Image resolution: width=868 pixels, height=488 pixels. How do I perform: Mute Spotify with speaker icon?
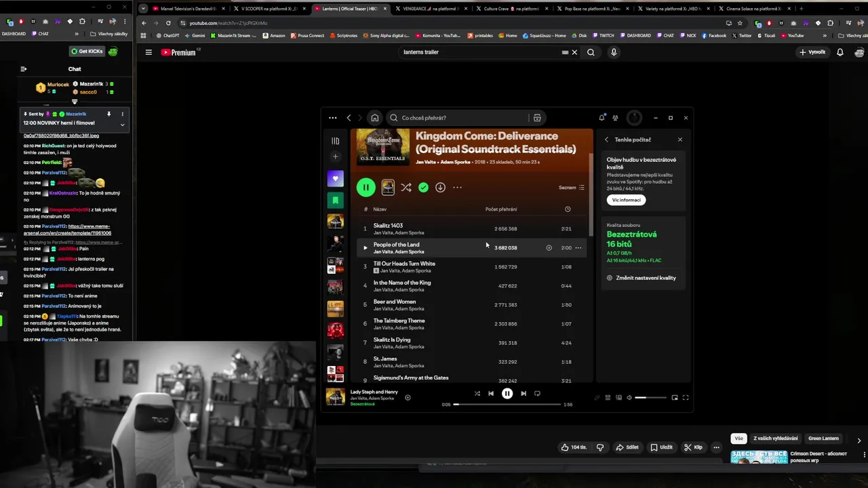click(629, 398)
